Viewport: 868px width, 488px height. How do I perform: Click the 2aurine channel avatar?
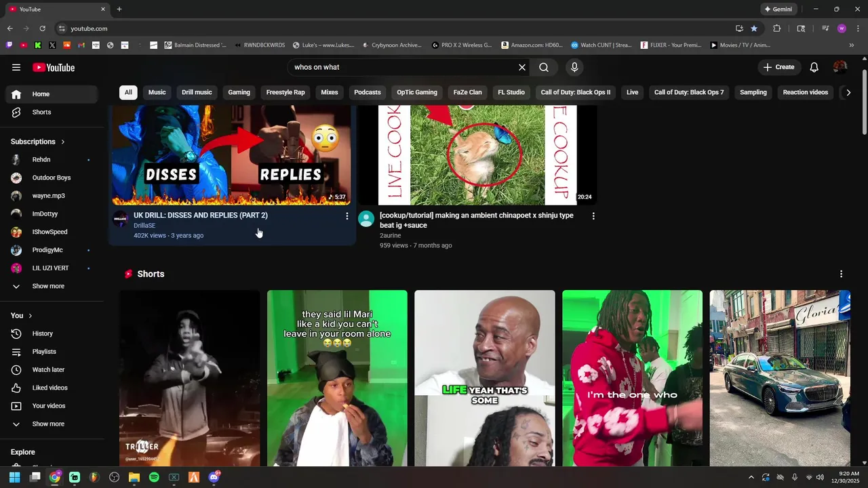[x=366, y=219]
